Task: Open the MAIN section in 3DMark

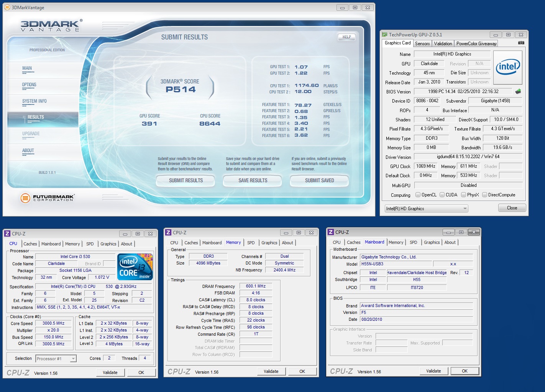Action: pos(27,69)
